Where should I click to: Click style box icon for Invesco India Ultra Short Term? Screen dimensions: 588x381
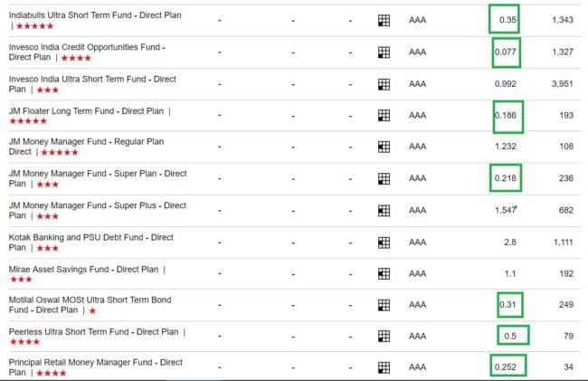point(384,84)
